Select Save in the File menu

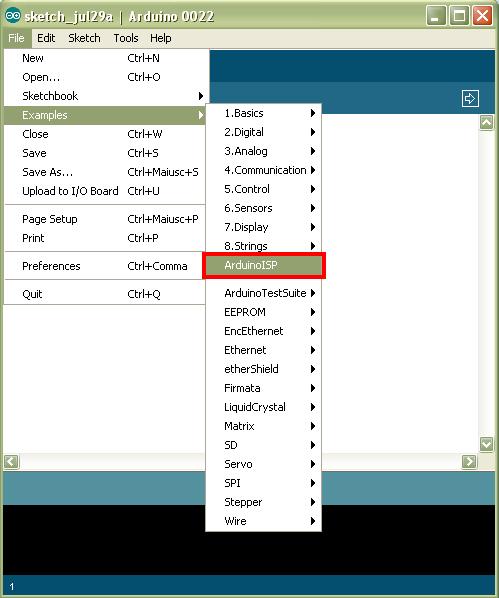pos(105,153)
